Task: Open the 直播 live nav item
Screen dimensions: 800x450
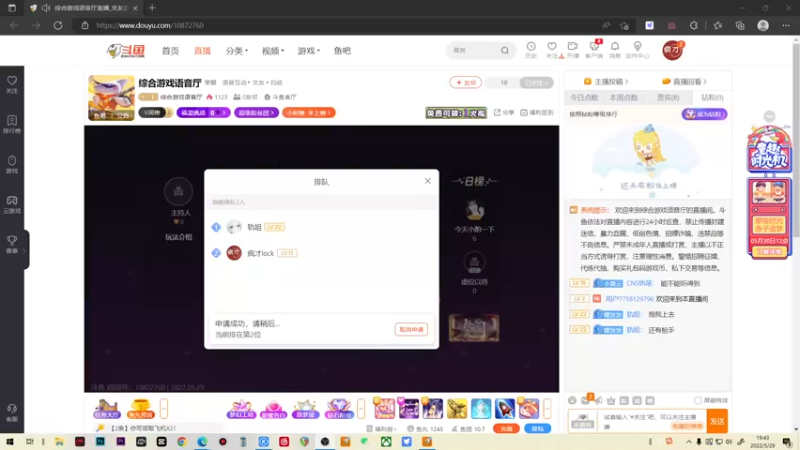Action: [x=203, y=51]
